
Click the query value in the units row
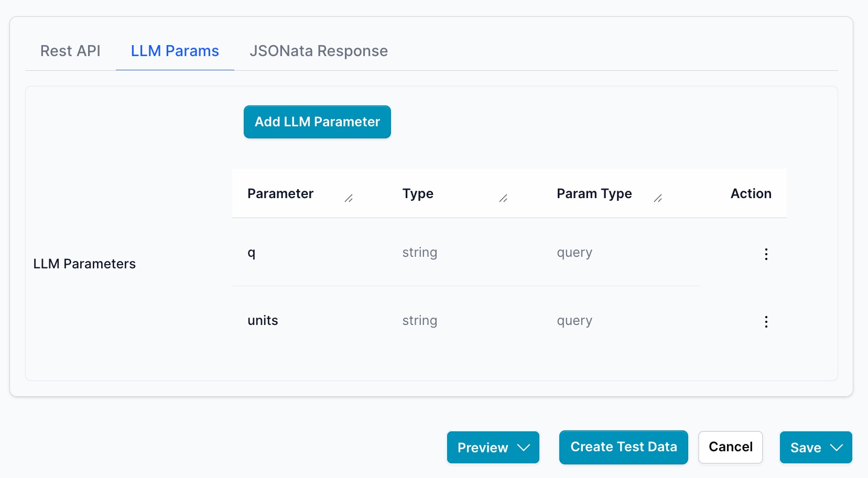(x=574, y=320)
